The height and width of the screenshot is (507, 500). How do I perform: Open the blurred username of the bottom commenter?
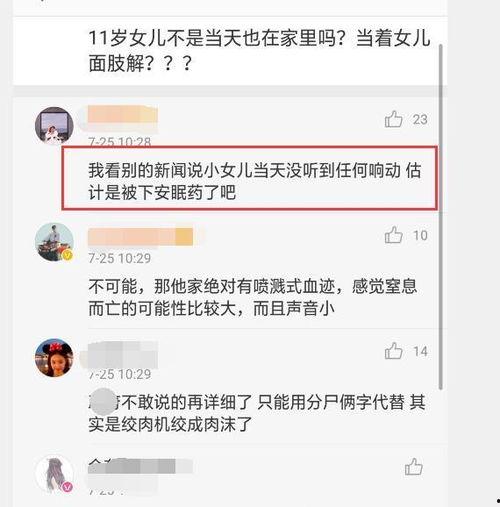[x=140, y=466]
